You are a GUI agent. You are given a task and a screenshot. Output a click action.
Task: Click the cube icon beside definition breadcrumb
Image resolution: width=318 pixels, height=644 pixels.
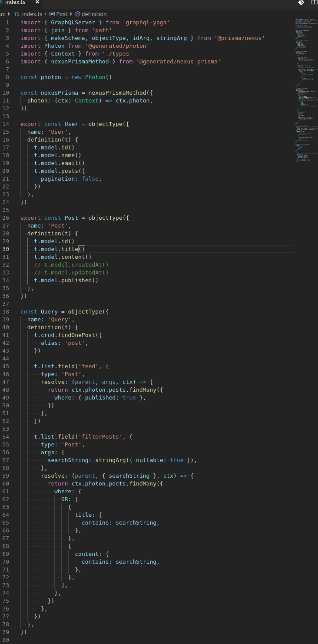[x=78, y=14]
